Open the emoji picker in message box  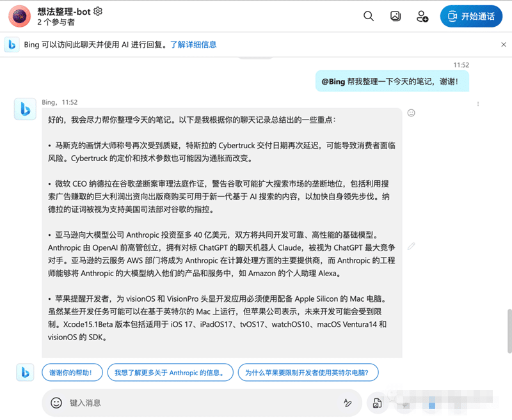[56, 403]
